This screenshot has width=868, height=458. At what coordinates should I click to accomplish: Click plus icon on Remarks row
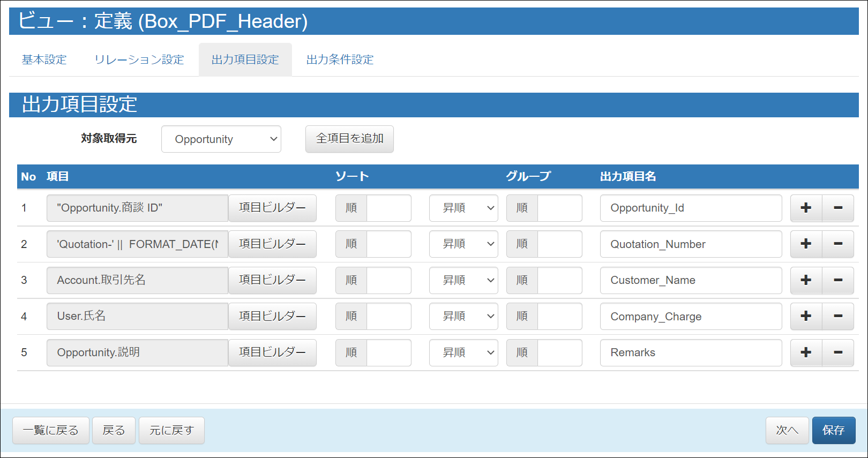806,352
